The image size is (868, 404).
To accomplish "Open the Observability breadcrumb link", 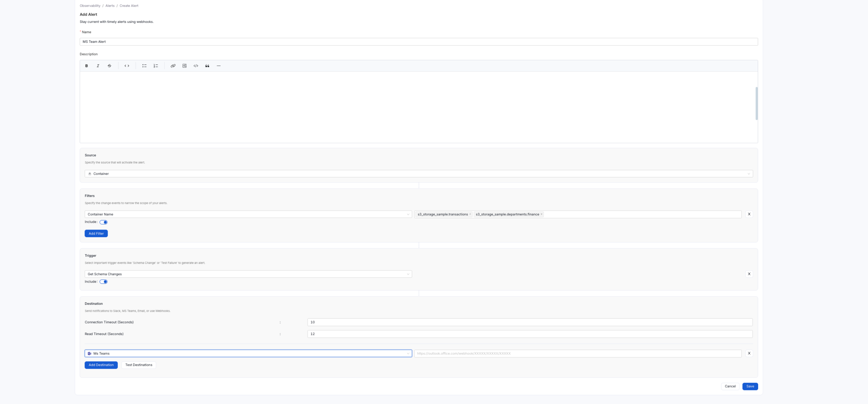I will (x=90, y=6).
